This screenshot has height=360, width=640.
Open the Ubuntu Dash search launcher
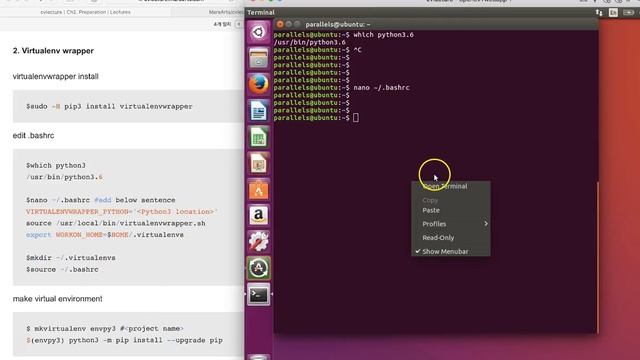[x=258, y=32]
